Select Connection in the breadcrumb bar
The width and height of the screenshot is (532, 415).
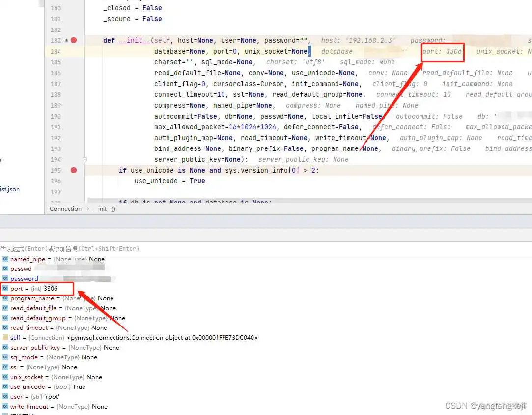[65, 208]
